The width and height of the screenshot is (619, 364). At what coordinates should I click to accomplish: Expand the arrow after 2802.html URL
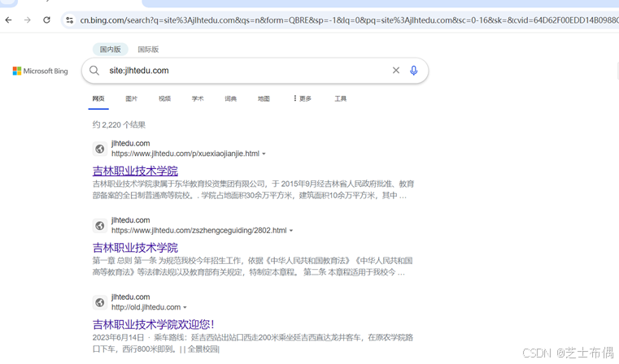coord(291,231)
